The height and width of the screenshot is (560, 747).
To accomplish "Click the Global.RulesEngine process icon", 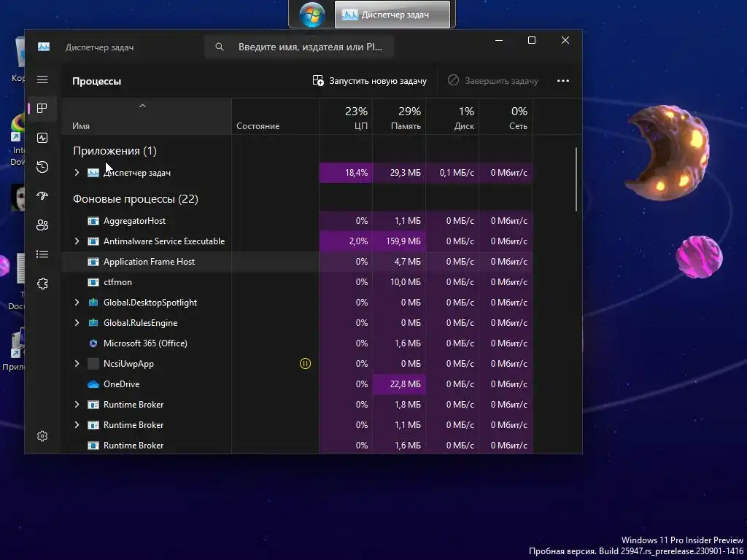I will [93, 323].
